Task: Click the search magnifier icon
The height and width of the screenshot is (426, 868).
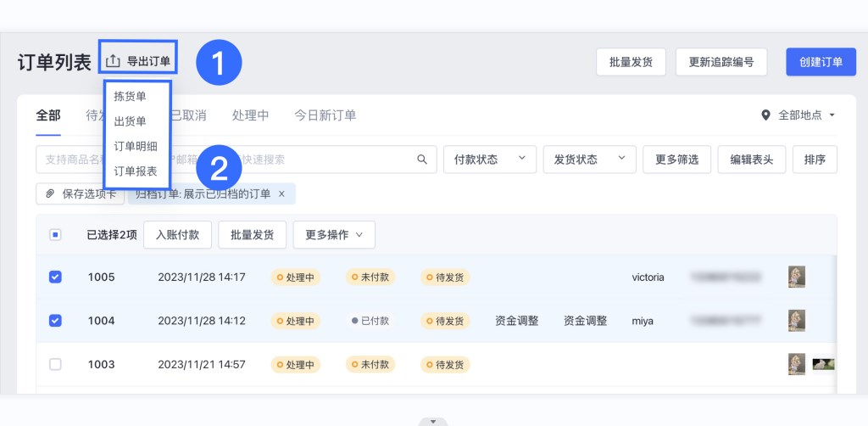Action: (422, 160)
